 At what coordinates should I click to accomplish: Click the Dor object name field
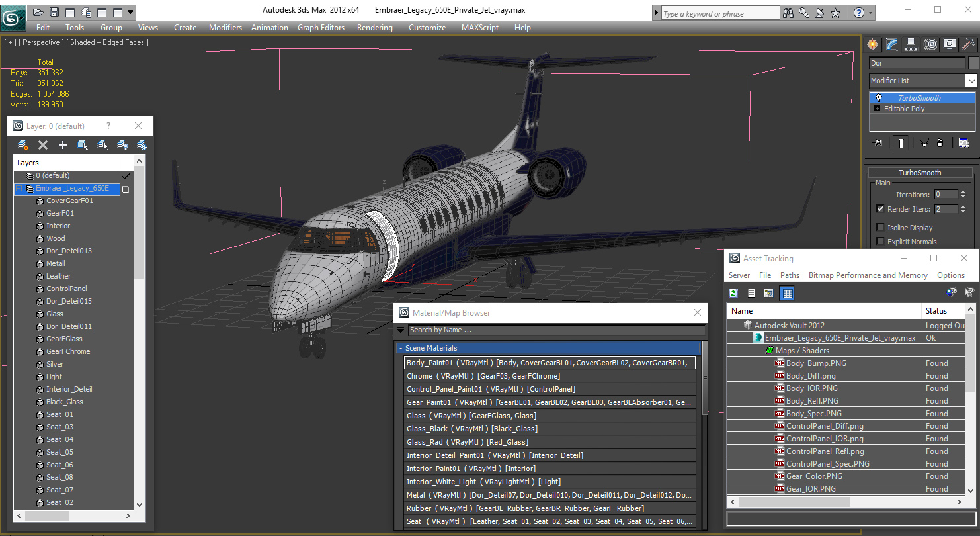[x=917, y=63]
